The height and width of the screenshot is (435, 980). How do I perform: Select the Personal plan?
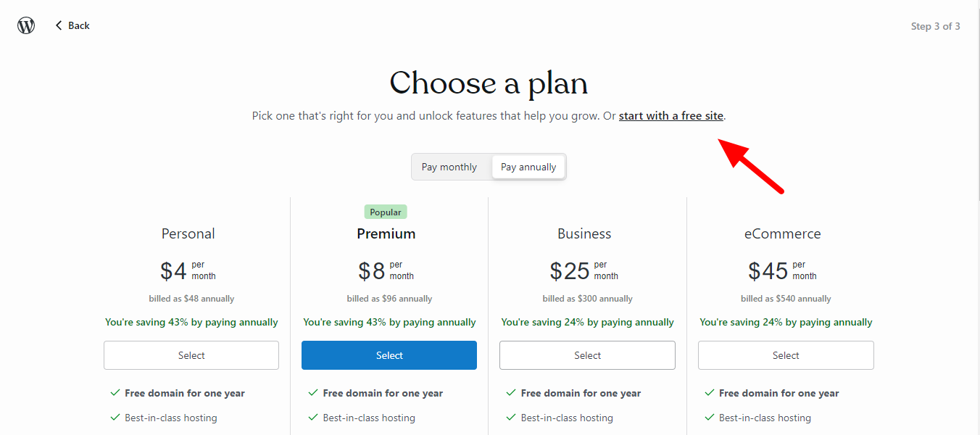click(191, 355)
